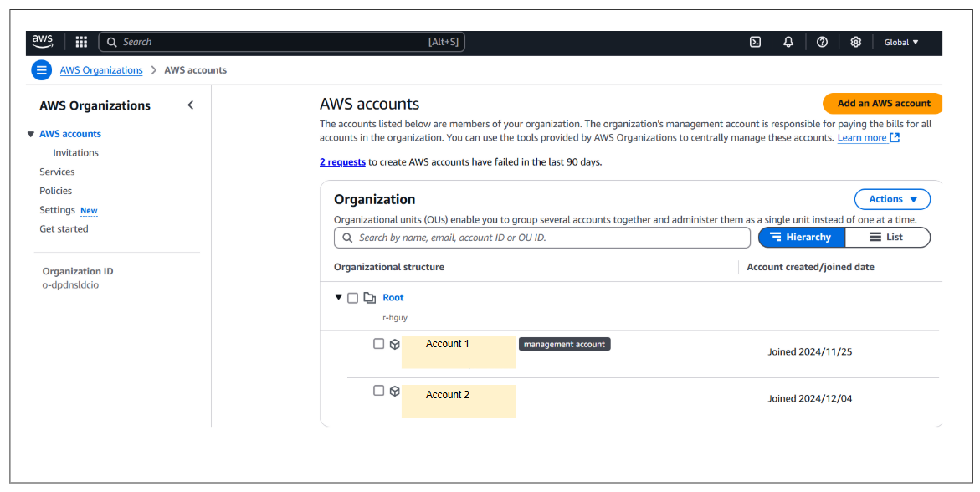Select the checkbox for Account 2

(x=378, y=391)
